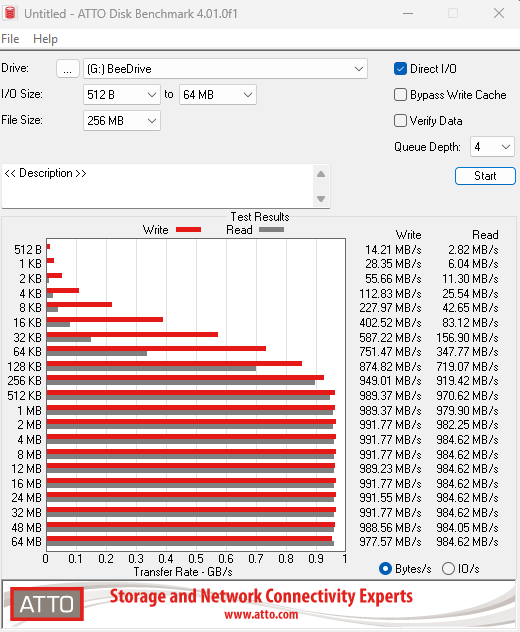Screen dimensions: 520x632
Task: Click the 2.82 MB/s read value
Action: click(473, 250)
